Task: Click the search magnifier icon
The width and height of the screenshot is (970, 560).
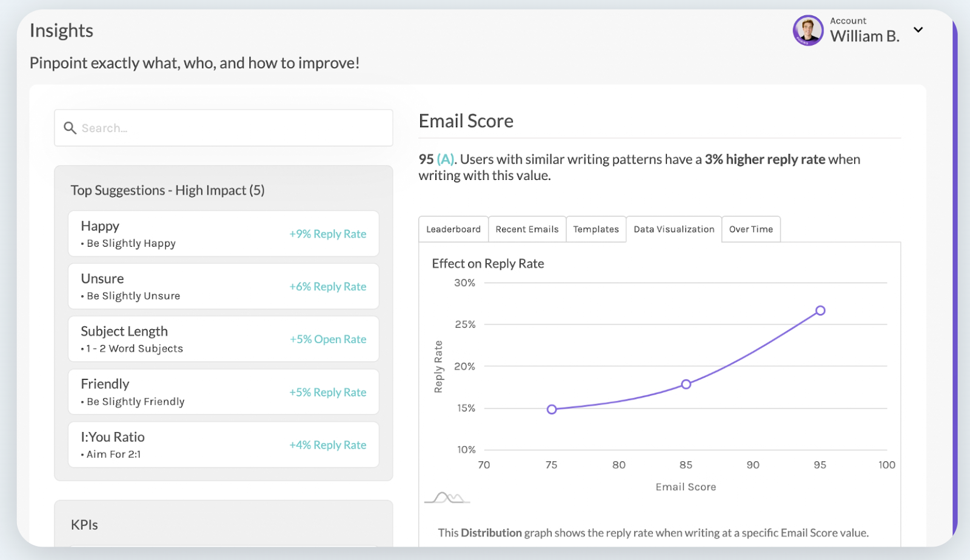Action: 70,128
